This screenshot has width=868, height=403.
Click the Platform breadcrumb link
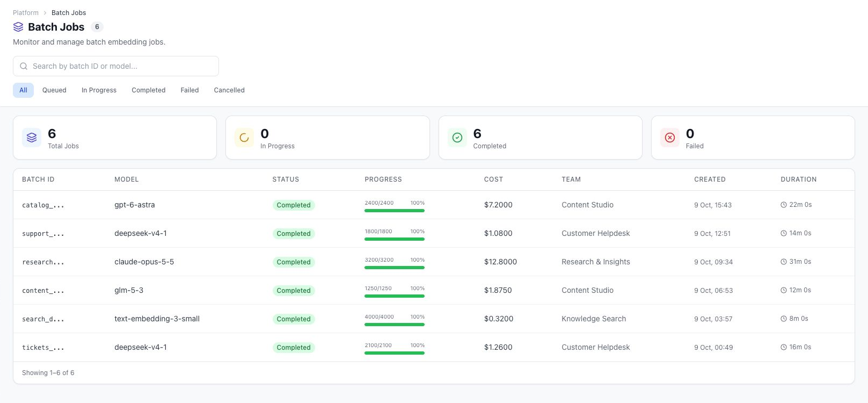[26, 12]
